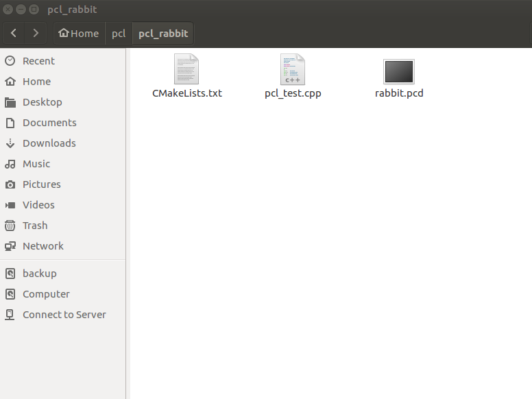Open Music in the sidebar
The image size is (532, 399).
pyautogui.click(x=63, y=164)
